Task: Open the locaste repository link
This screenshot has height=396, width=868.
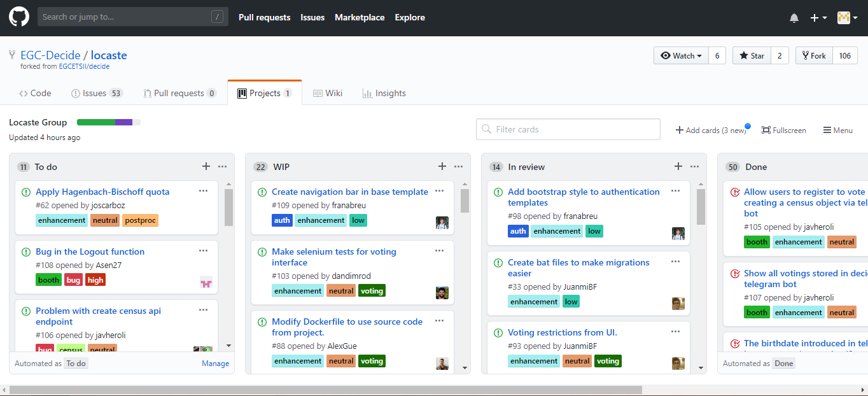Action: coord(109,55)
